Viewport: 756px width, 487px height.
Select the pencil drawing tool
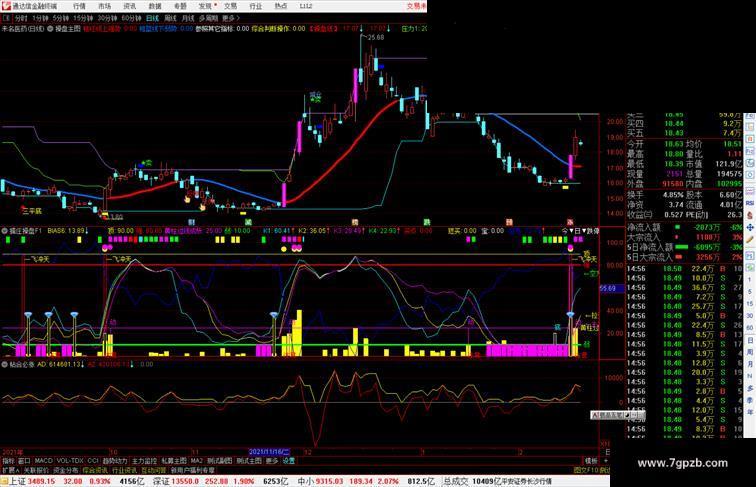pyautogui.click(x=750, y=240)
